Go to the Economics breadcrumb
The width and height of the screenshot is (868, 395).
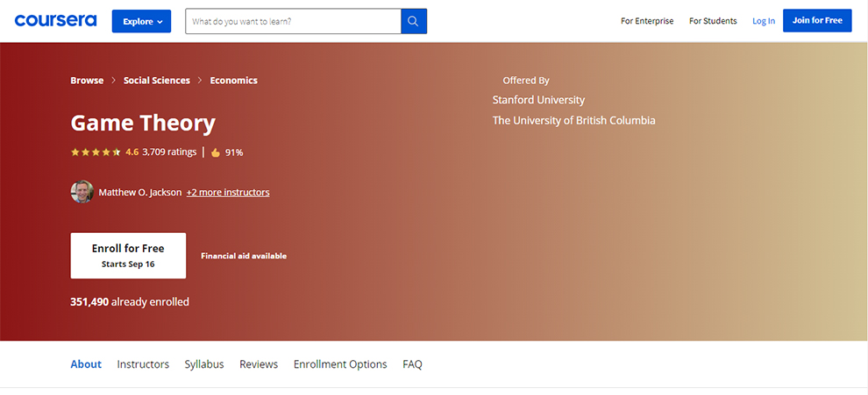click(233, 81)
